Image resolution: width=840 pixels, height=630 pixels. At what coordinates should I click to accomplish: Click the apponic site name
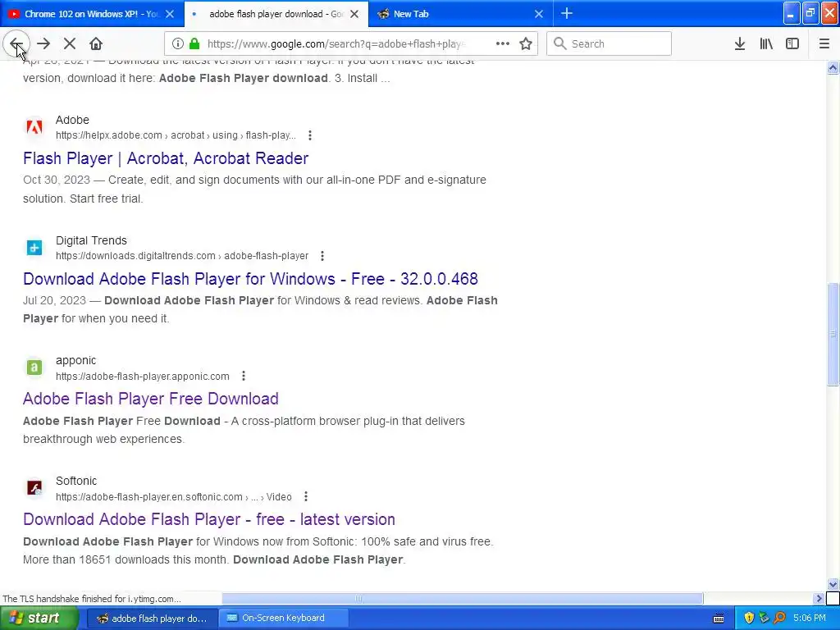click(75, 361)
